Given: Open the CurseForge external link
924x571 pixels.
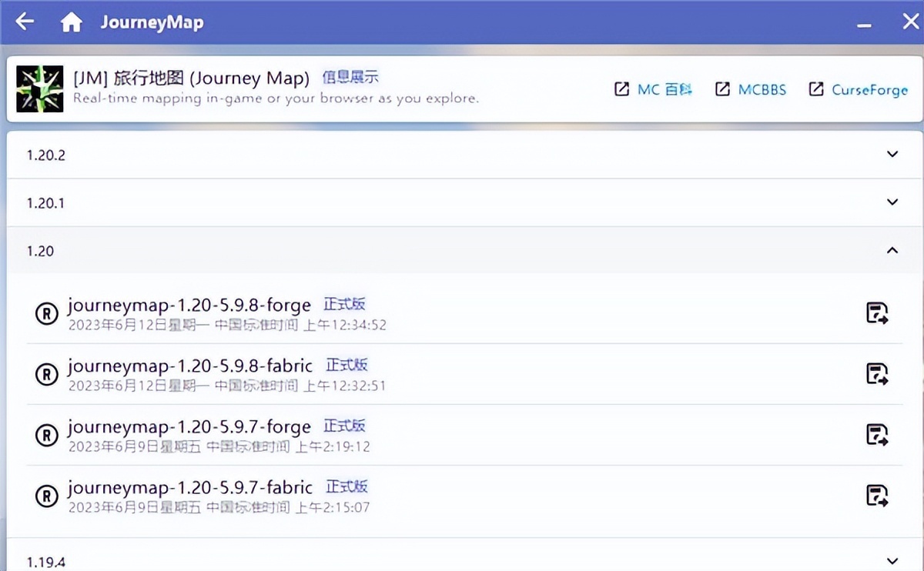Looking at the screenshot, I should point(858,89).
